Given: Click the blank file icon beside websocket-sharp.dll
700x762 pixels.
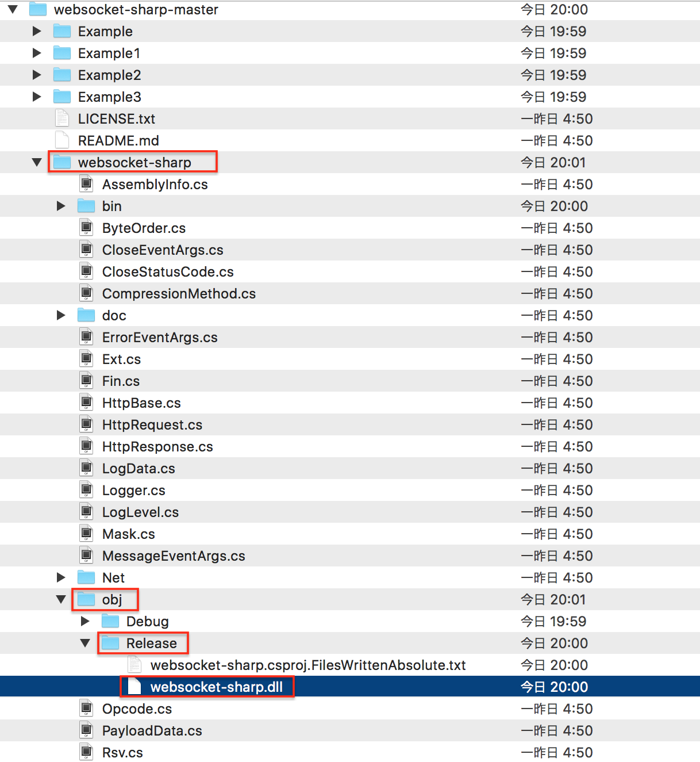Looking at the screenshot, I should 134,686.
